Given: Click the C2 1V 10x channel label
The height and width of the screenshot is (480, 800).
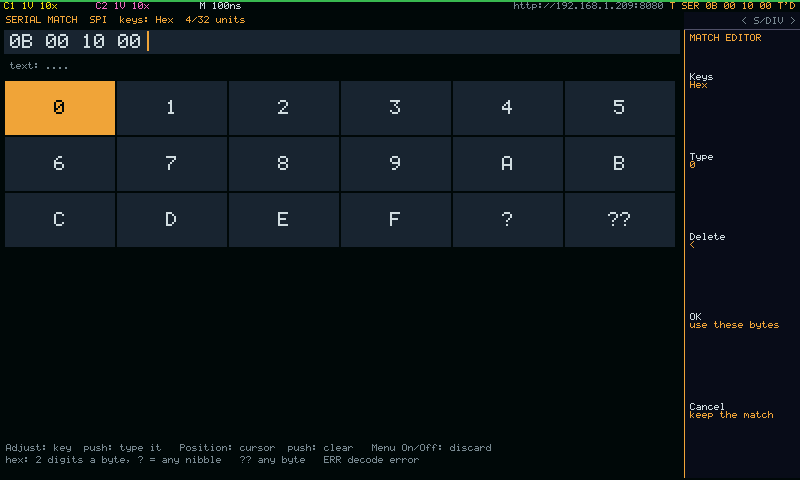Looking at the screenshot, I should 122,6.
